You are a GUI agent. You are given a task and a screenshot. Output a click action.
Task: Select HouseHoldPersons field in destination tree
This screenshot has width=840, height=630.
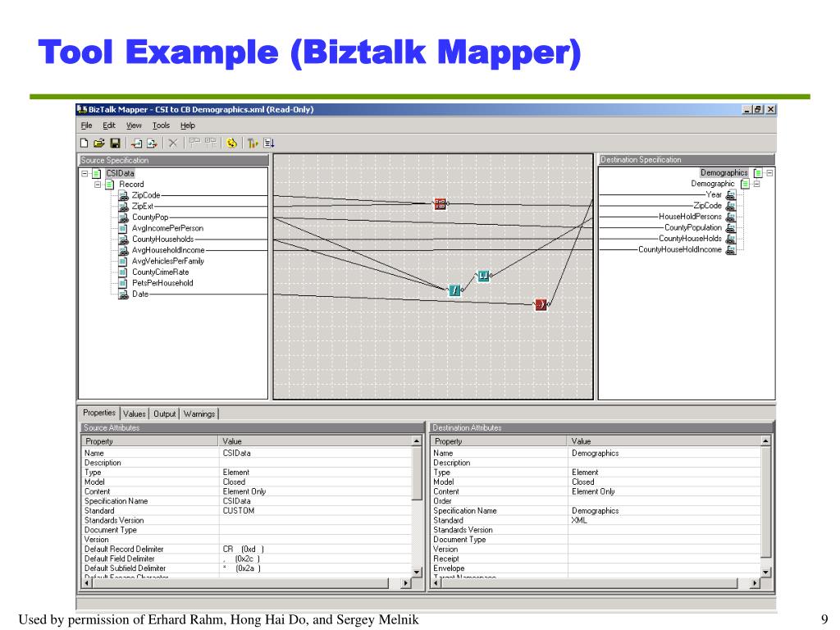[x=690, y=217]
